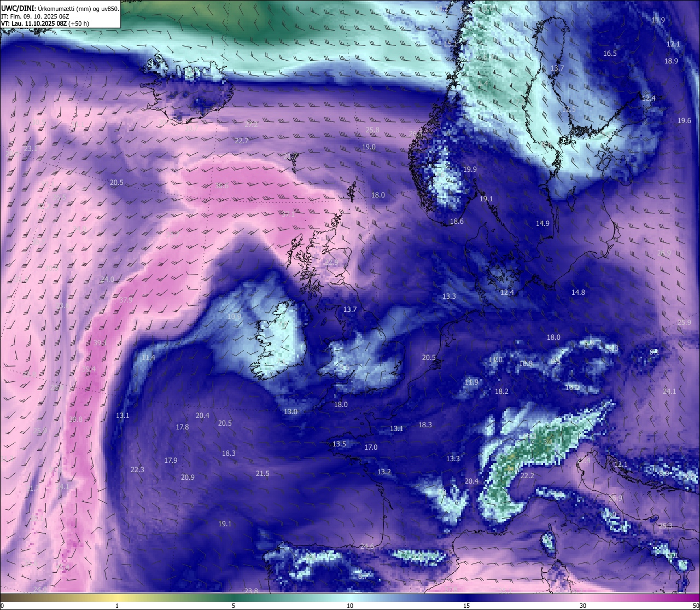The width and height of the screenshot is (700, 610).
Task: Click the 19.0 value on the map
Action: [369, 147]
